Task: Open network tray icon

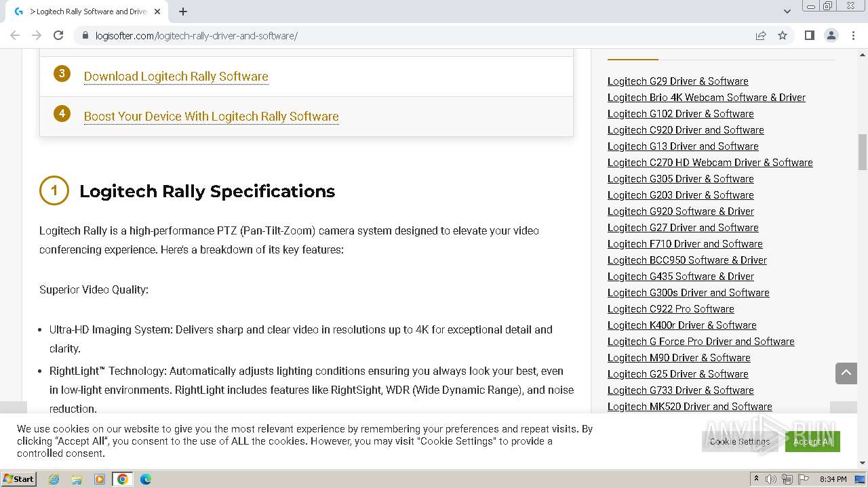Action: pyautogui.click(x=787, y=479)
